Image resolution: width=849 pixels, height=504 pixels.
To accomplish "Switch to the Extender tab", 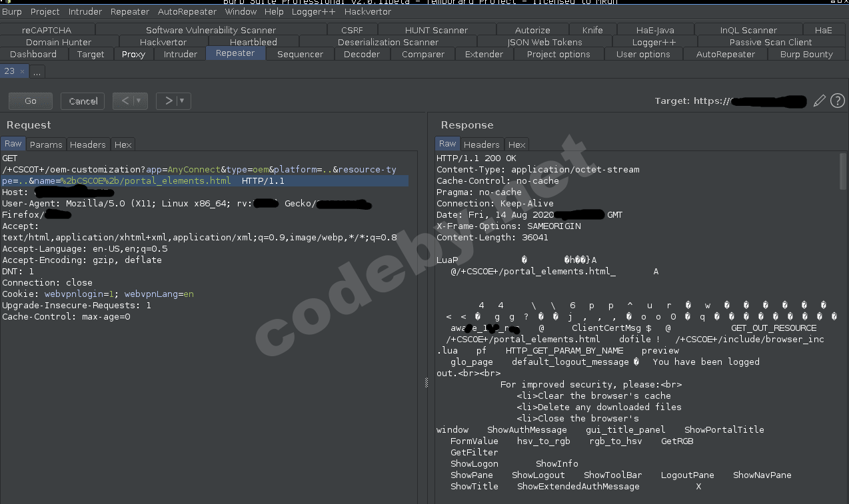I will click(x=484, y=54).
